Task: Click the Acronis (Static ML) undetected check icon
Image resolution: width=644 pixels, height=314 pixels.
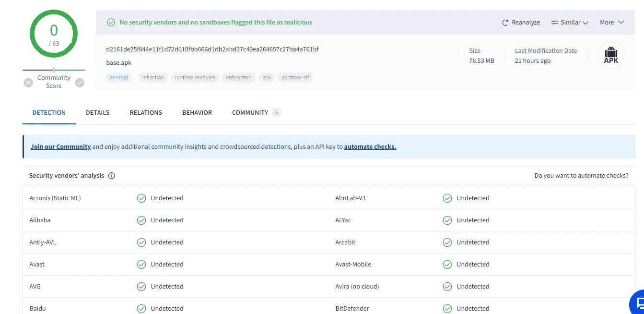Action: (141, 198)
